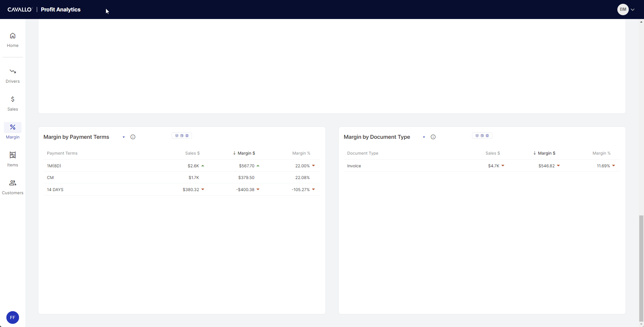Click the info icon for Margin by Payment Terms
The height and width of the screenshot is (327, 644).
(133, 137)
